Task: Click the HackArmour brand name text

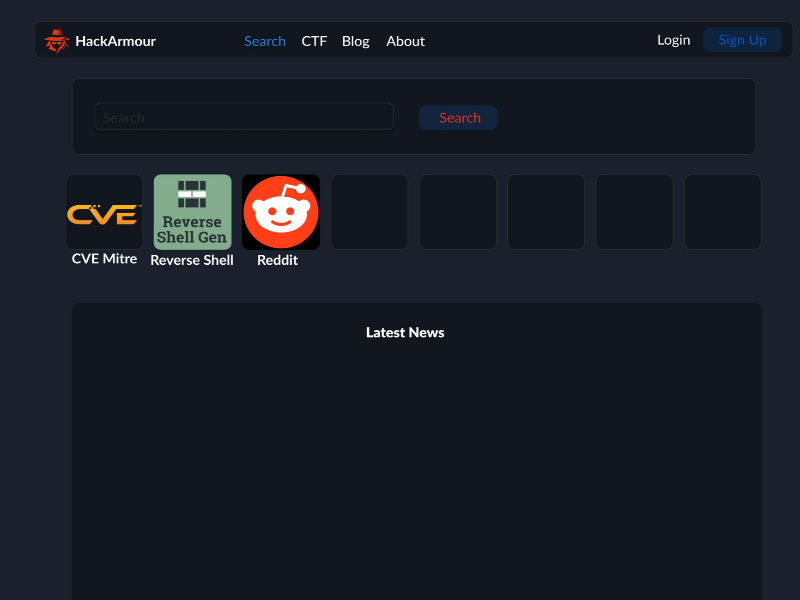Action: coord(115,41)
